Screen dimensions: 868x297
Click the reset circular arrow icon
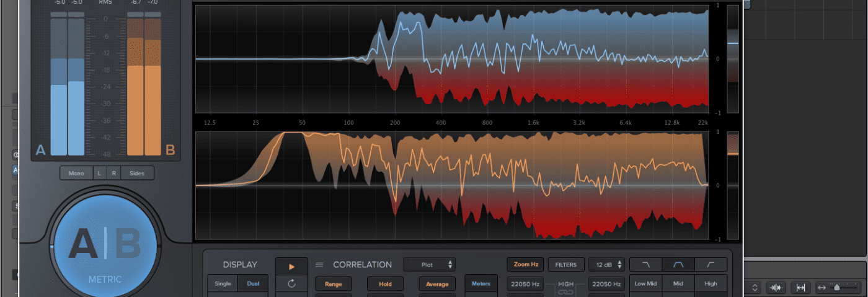point(292,284)
